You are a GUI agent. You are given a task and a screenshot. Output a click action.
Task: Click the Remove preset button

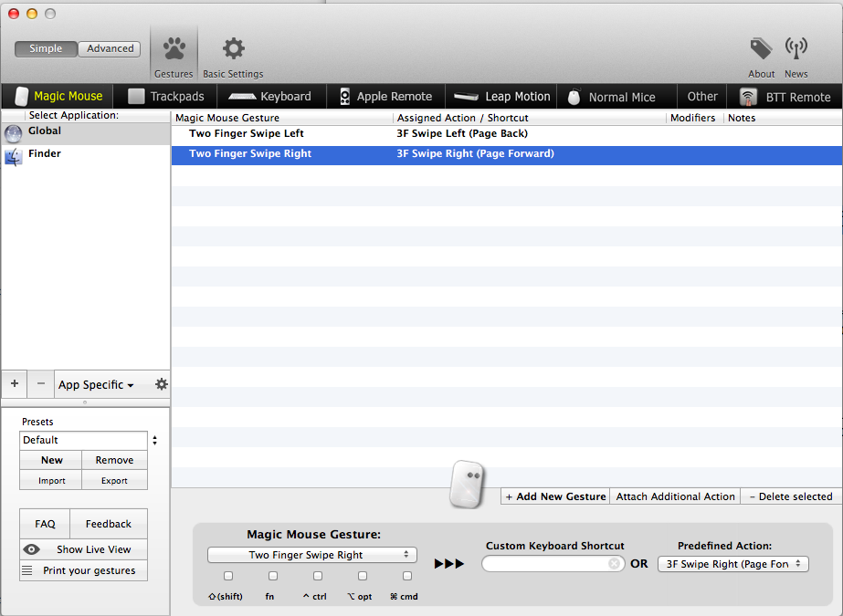pyautogui.click(x=114, y=460)
